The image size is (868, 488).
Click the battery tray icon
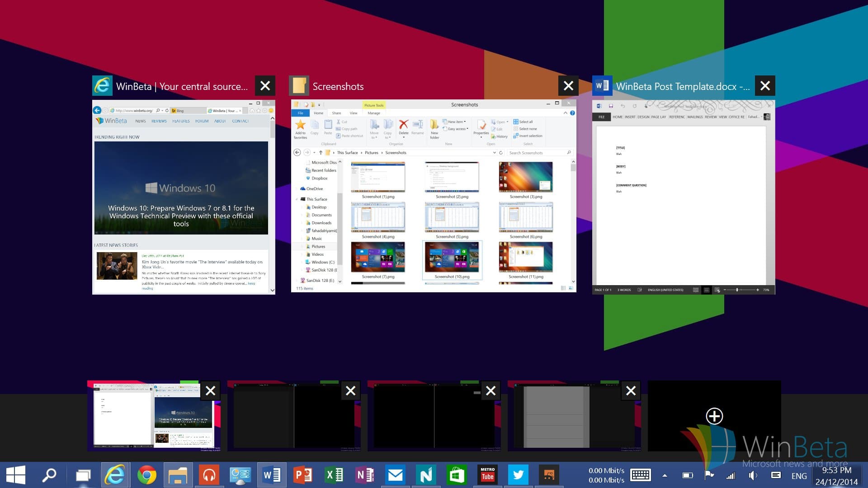(687, 475)
